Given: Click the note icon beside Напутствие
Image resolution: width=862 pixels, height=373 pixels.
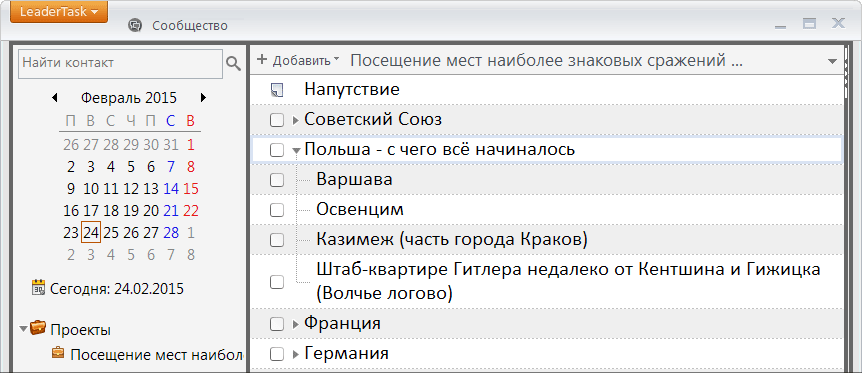Looking at the screenshot, I should (x=277, y=90).
